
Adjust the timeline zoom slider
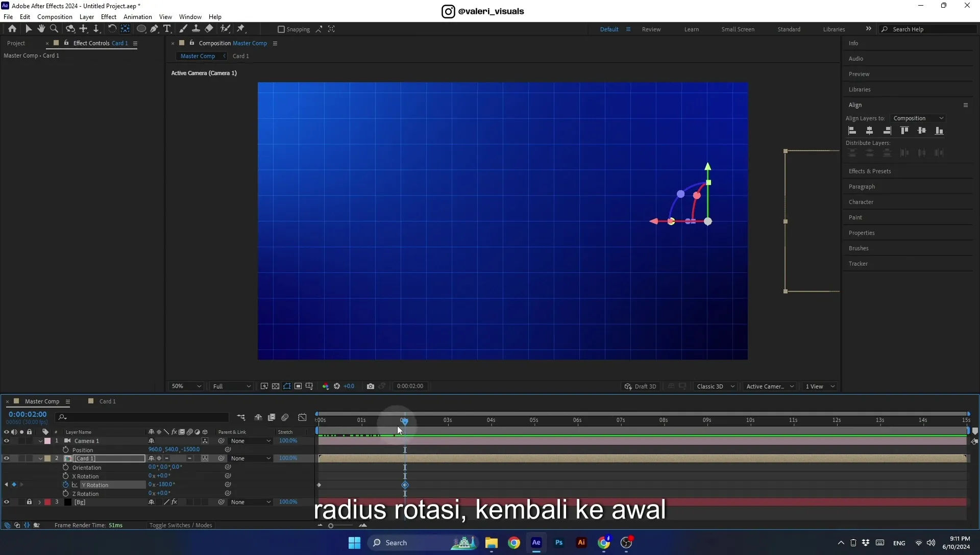331,526
